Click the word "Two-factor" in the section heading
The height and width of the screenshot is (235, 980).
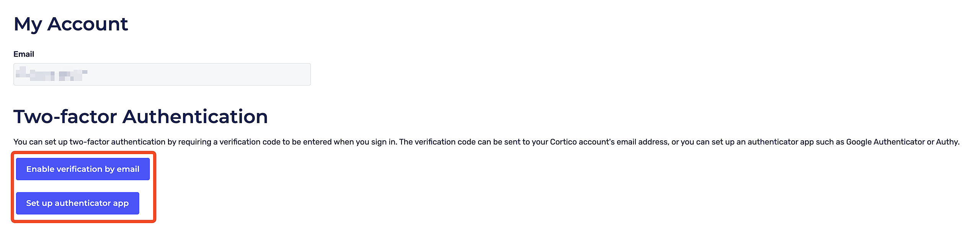point(64,117)
